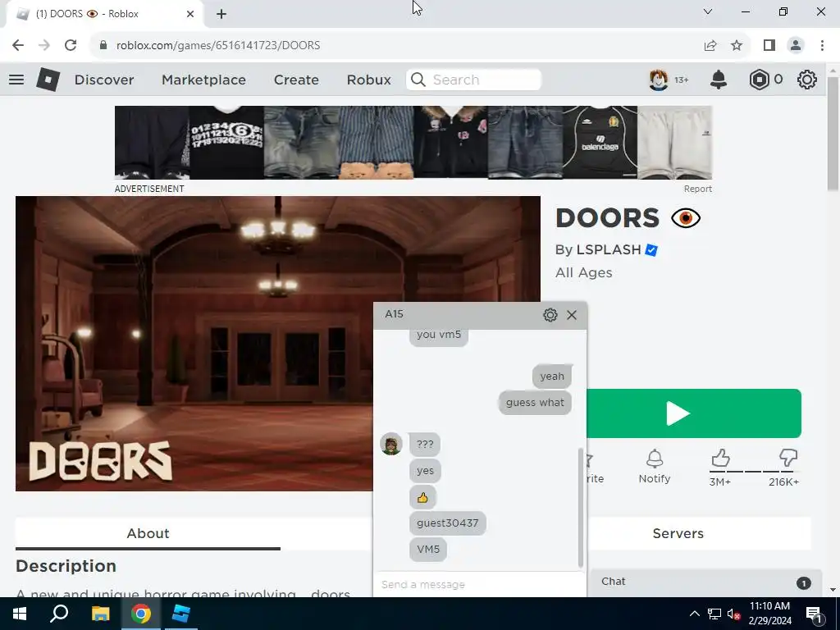Open the Create page
This screenshot has width=840, height=630.
pyautogui.click(x=296, y=80)
